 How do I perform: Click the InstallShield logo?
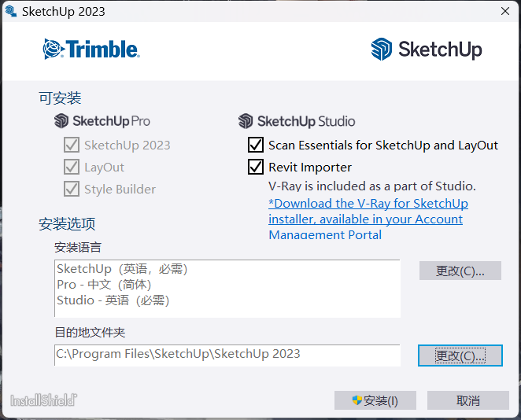point(43,400)
